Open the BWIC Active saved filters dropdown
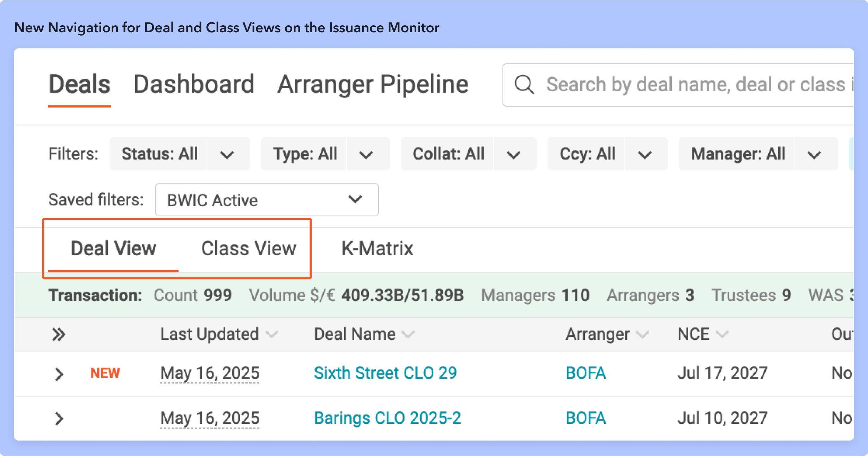This screenshot has height=456, width=868. (267, 200)
